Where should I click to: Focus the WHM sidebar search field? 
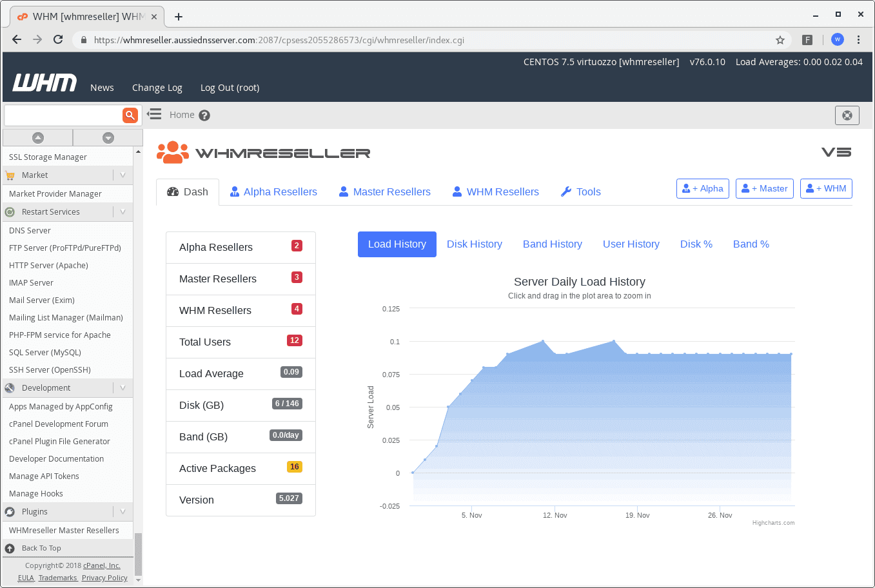[x=63, y=115]
